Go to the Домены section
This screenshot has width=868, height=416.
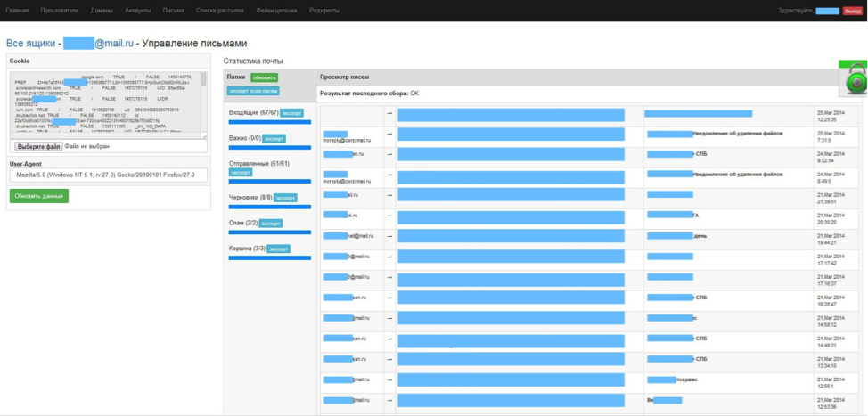[102, 11]
